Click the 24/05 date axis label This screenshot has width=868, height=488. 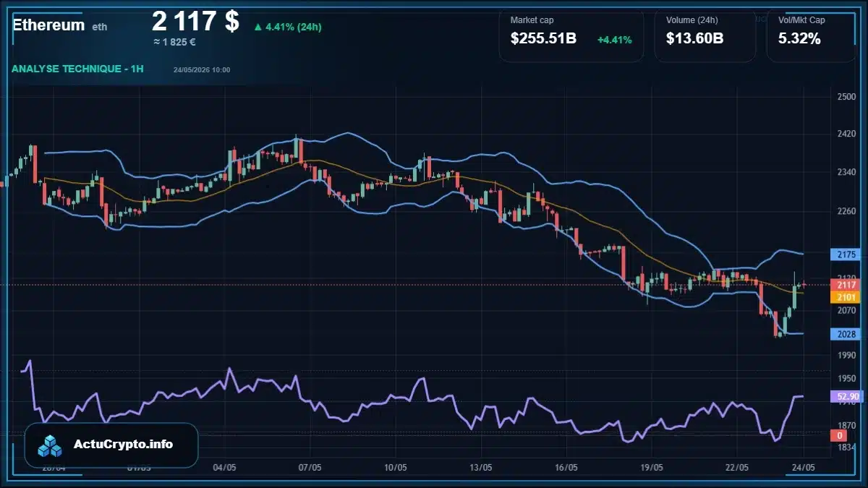(x=804, y=467)
